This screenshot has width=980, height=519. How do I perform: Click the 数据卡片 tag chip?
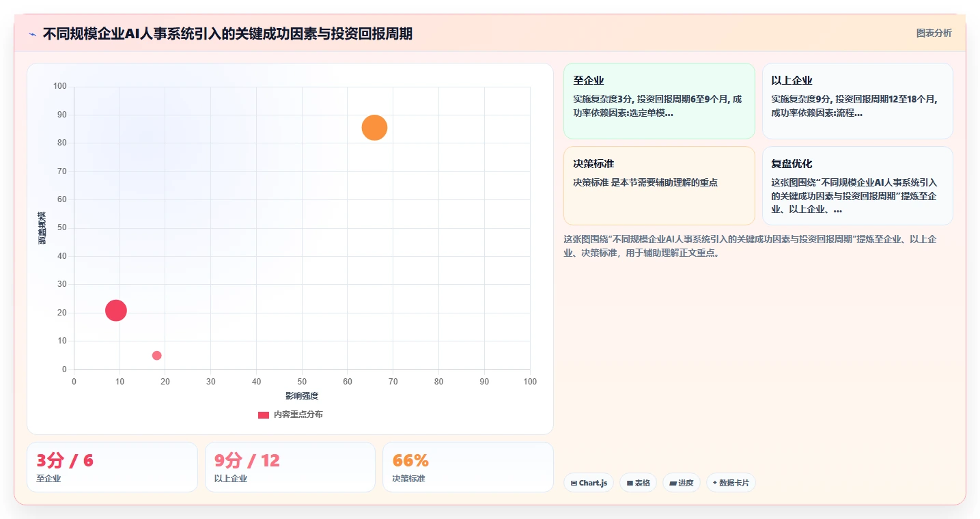tap(731, 483)
